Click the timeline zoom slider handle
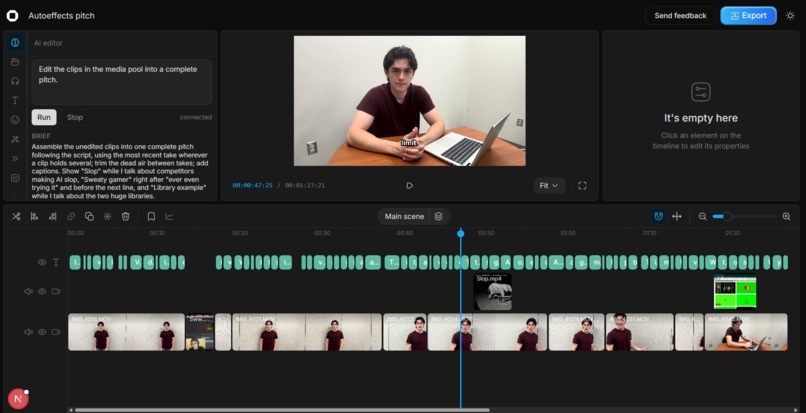This screenshot has width=806, height=413. point(727,217)
